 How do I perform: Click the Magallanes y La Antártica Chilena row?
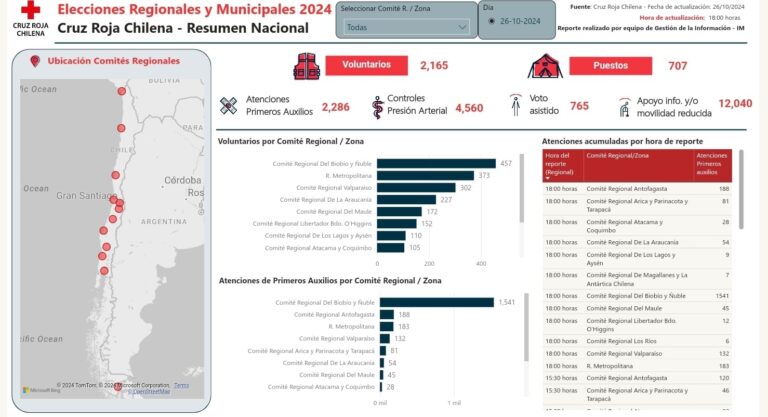click(637, 279)
